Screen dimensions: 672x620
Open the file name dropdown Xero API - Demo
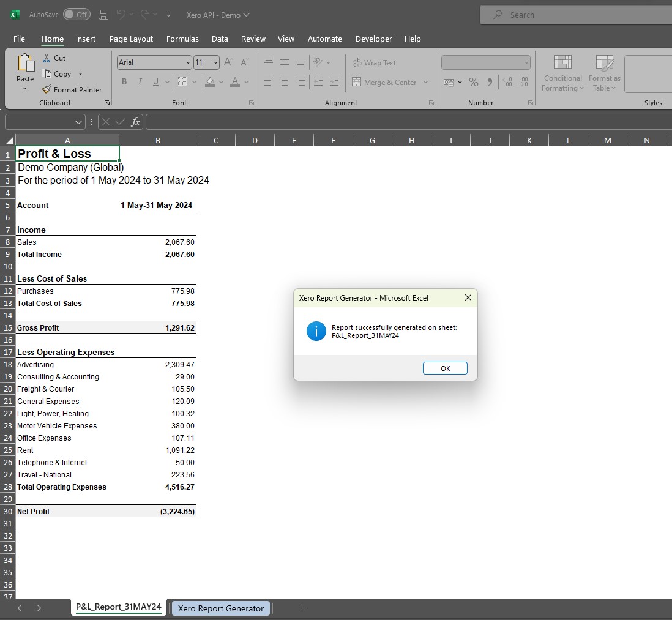pyautogui.click(x=218, y=15)
